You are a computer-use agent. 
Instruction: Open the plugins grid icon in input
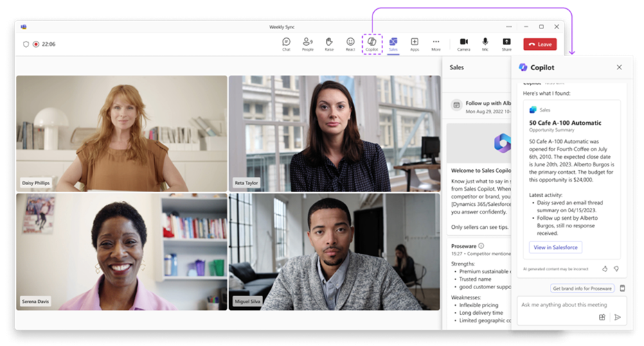602,317
